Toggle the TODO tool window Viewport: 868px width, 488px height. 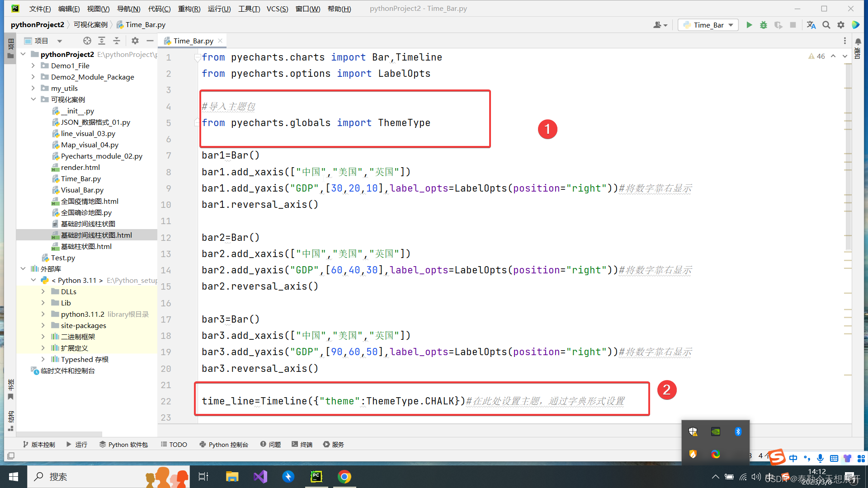click(x=174, y=445)
